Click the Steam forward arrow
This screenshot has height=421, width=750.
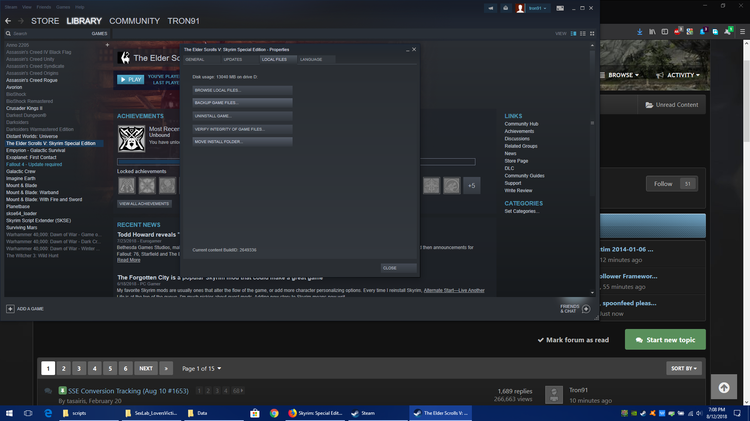click(x=21, y=21)
